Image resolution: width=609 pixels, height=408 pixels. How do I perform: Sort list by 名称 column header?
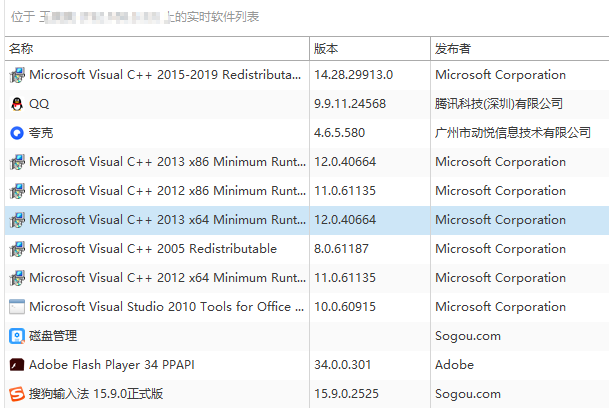[157, 49]
